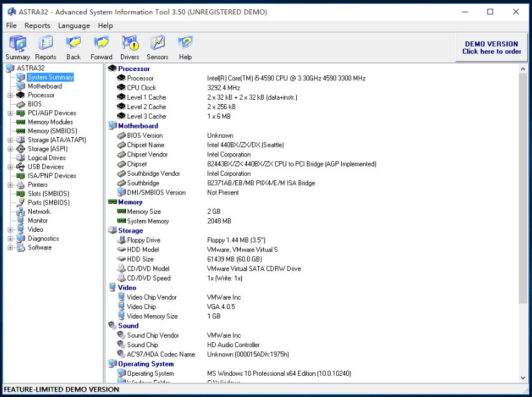Open the Language menu
Image resolution: width=532 pixels, height=397 pixels.
74,26
